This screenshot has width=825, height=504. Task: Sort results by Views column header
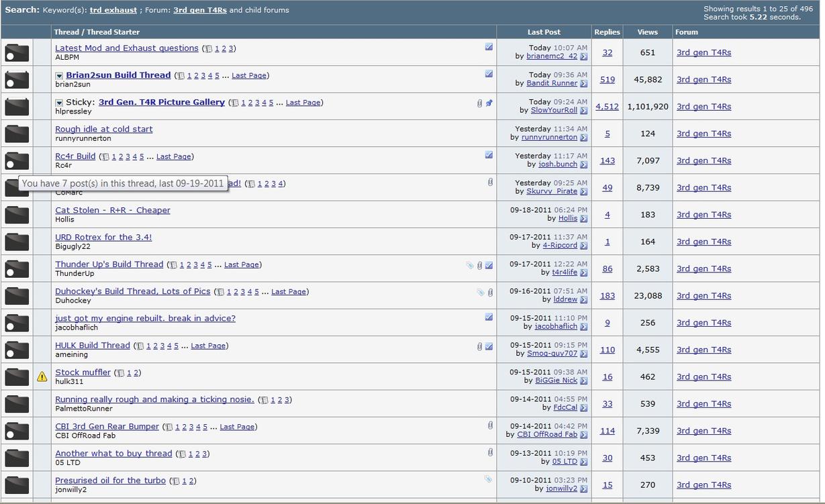pos(647,32)
